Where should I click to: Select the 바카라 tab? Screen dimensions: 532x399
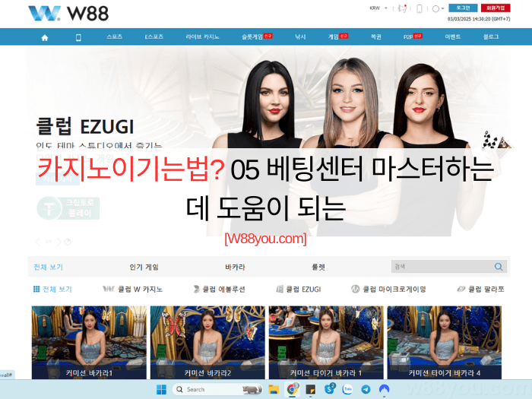coord(235,267)
